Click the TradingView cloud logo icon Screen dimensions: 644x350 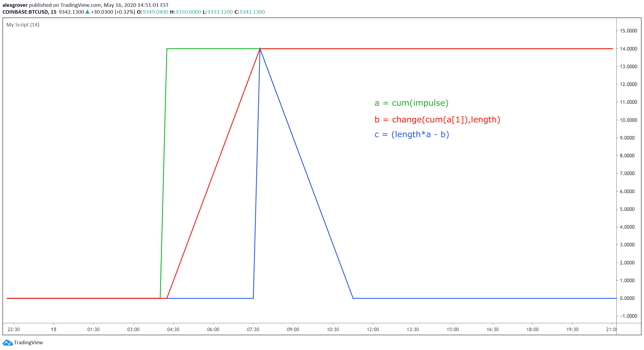(7, 343)
